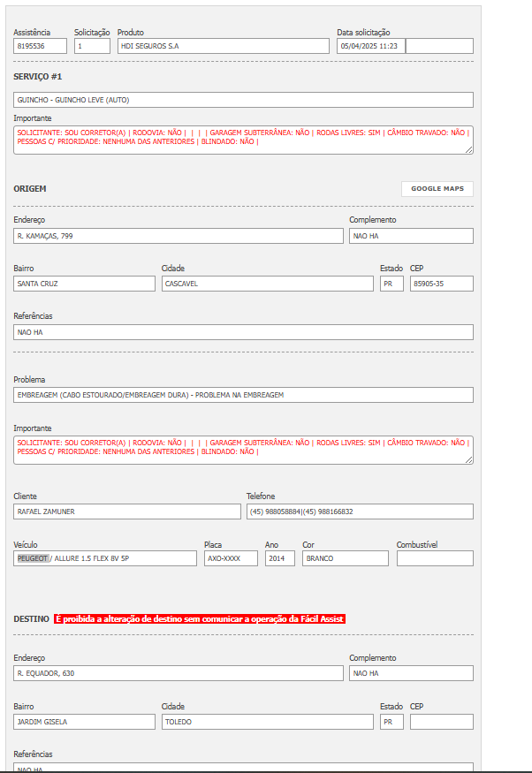Select the Placa field AXO-XXXX
Screen dimensions: 532x773
click(231, 558)
